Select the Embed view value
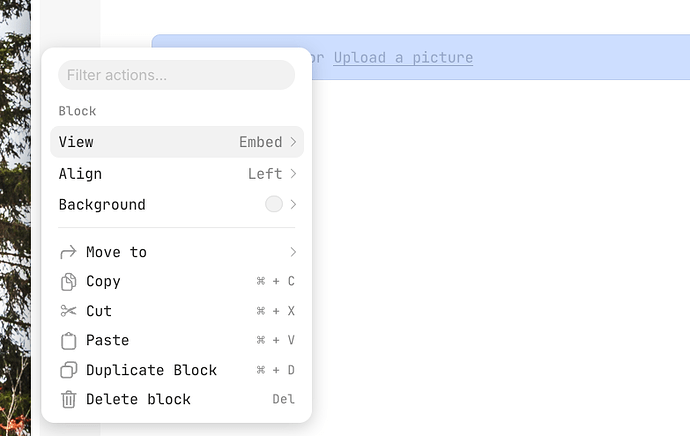The width and height of the screenshot is (690, 436). click(261, 142)
